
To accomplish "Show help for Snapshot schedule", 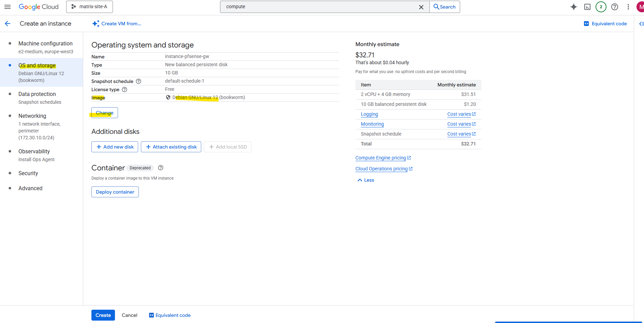I will tap(138, 81).
